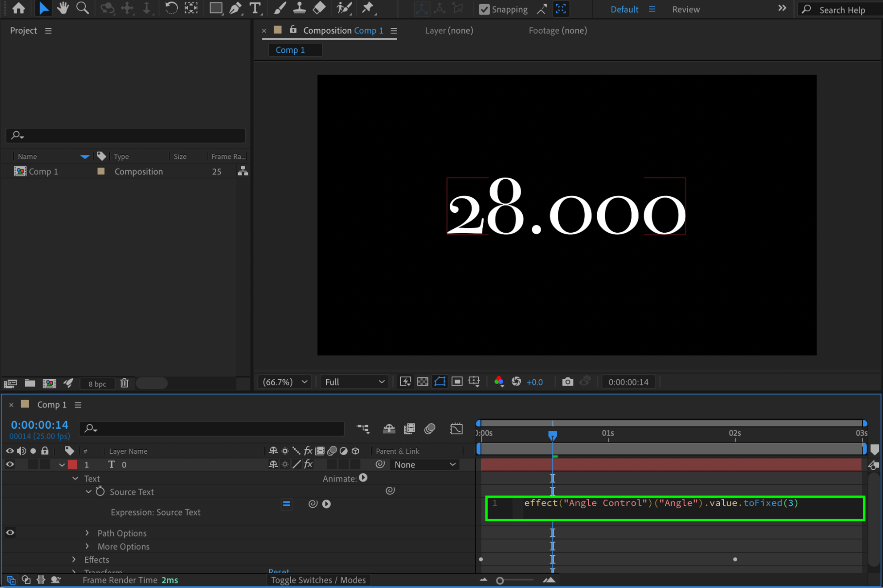Screen dimensions: 883x588
Task: Open the Full resolution dropdown
Action: 355,382
